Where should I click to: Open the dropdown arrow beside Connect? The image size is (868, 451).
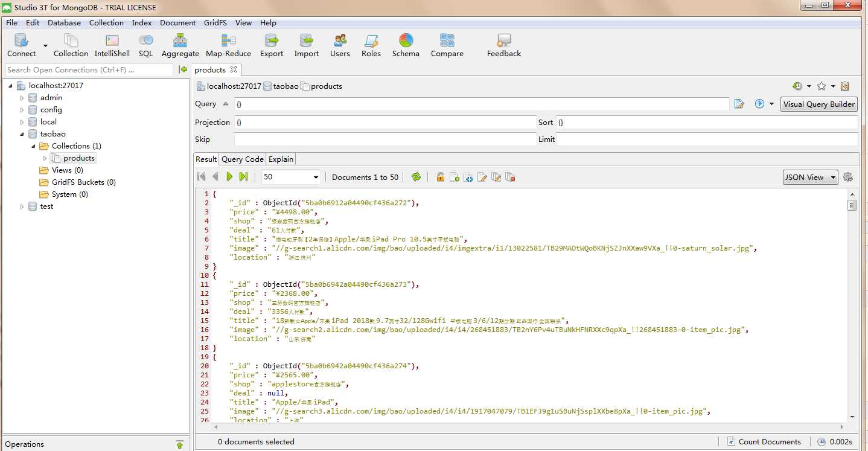pos(45,45)
